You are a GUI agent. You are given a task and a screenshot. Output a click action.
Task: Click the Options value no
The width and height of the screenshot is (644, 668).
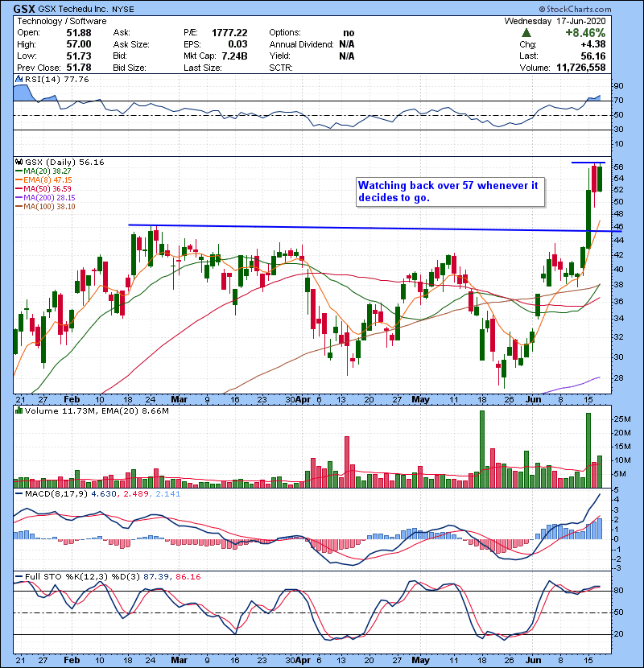(x=349, y=33)
